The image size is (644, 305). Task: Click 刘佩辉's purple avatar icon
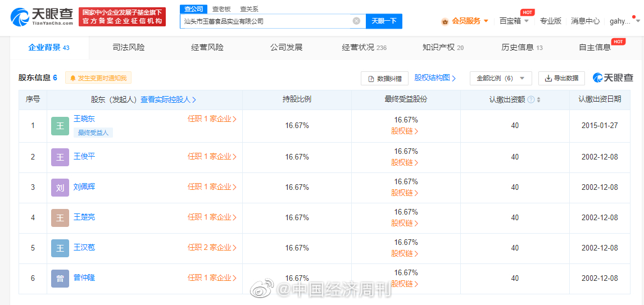coord(60,187)
